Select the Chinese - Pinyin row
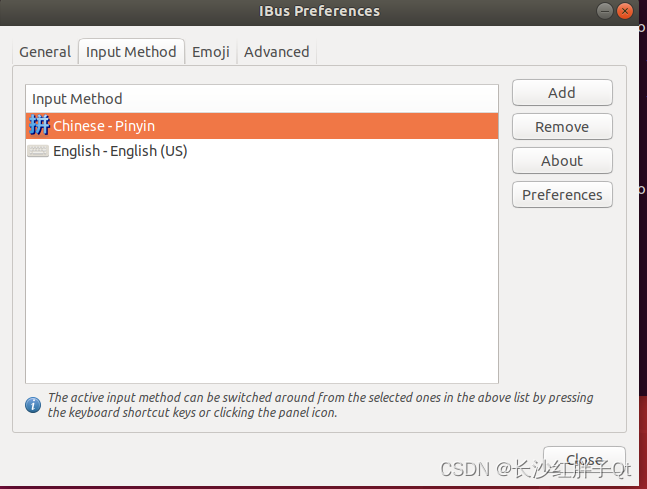647x489 pixels. (x=262, y=126)
